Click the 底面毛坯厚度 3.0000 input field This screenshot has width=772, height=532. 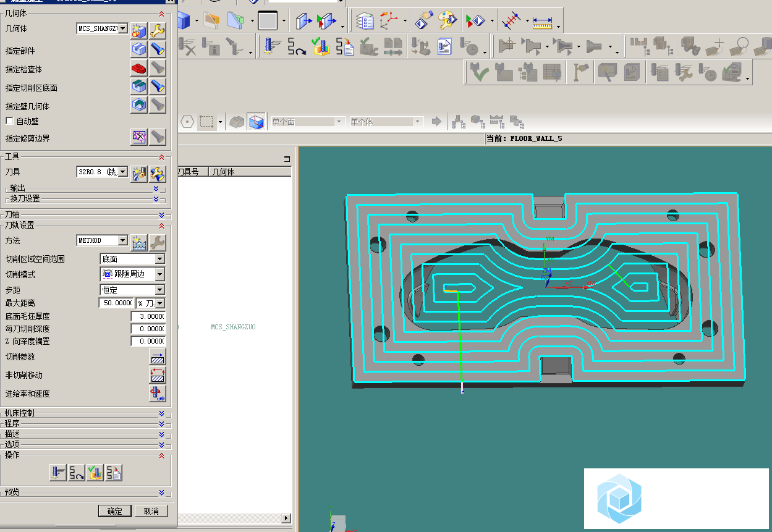(x=148, y=316)
